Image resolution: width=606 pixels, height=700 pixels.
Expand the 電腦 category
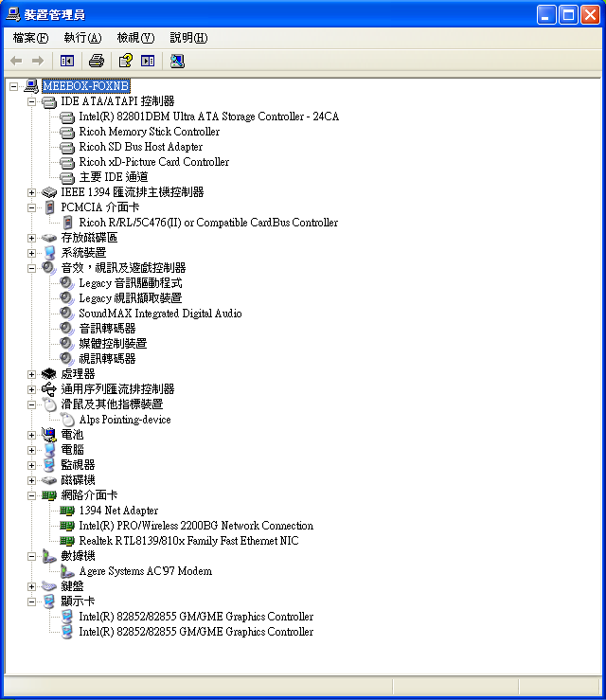(31, 451)
